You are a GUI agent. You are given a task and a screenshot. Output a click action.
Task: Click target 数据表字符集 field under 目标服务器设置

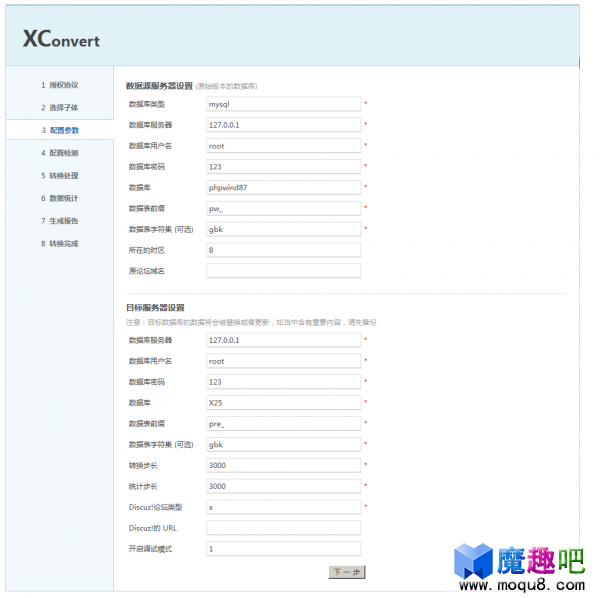(284, 445)
